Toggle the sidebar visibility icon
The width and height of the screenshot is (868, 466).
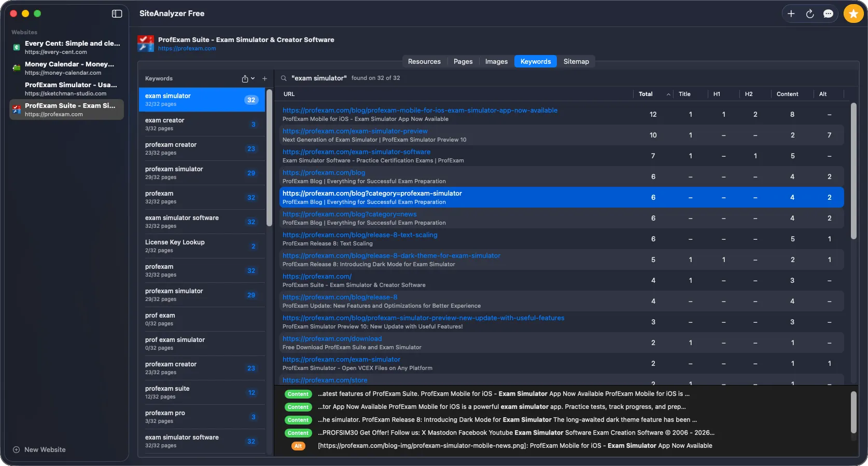(117, 13)
